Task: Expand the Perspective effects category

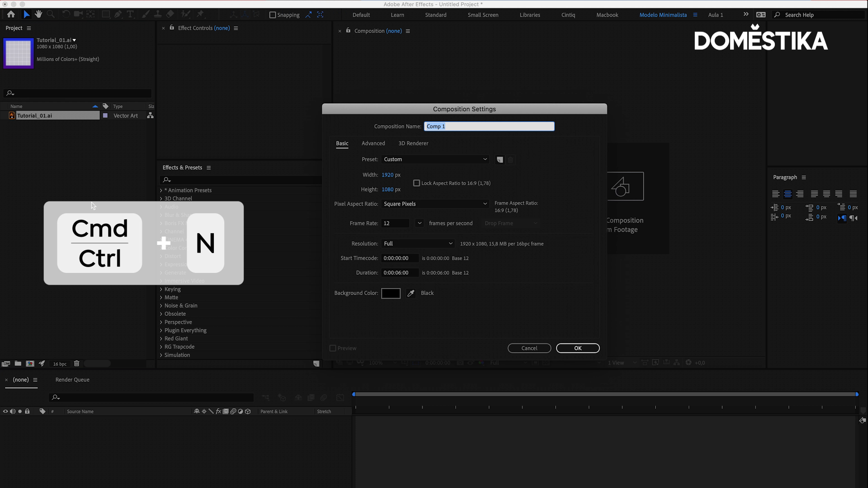Action: tap(161, 322)
